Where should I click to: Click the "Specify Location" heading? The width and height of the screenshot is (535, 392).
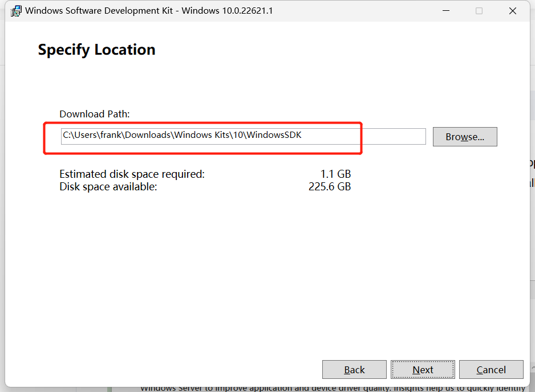[96, 50]
